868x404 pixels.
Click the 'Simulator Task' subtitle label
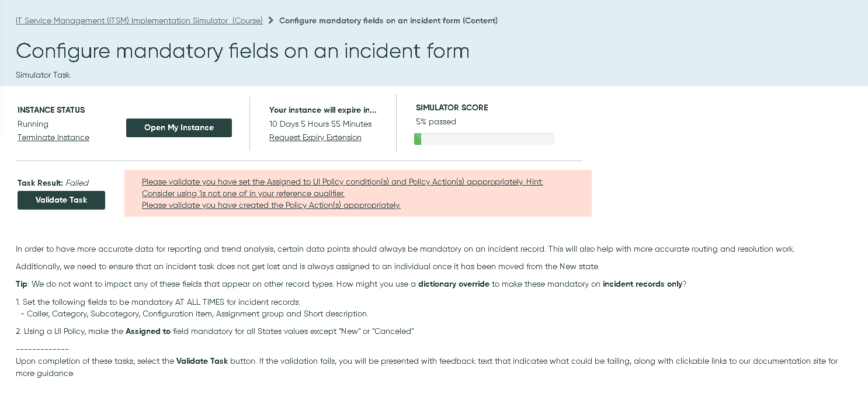43,75
